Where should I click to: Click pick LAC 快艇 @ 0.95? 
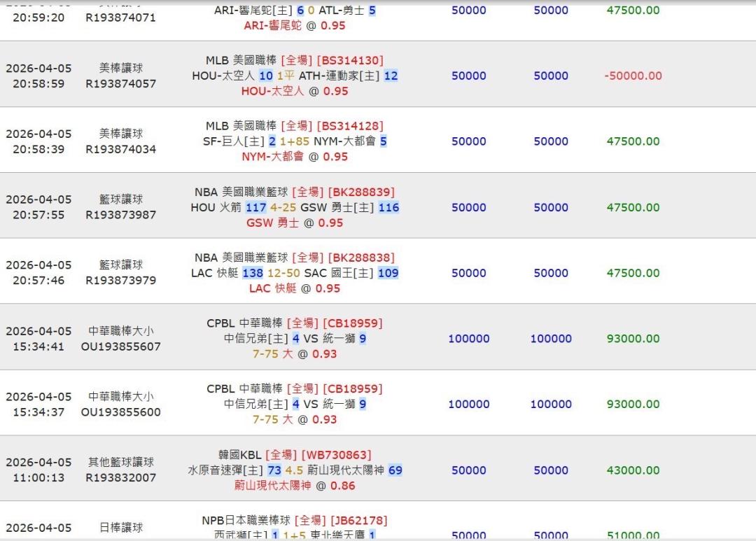pos(295,288)
